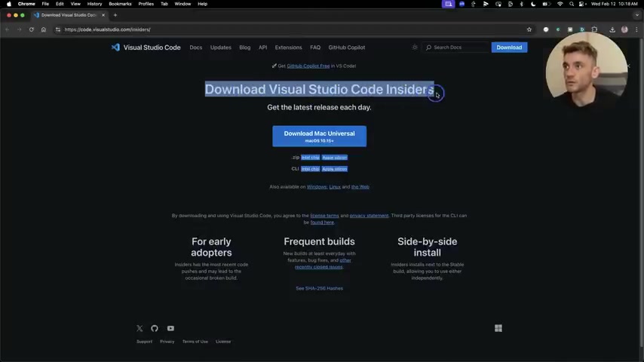Open the Linux download link
Viewport: 644px width, 362px height.
pyautogui.click(x=335, y=186)
